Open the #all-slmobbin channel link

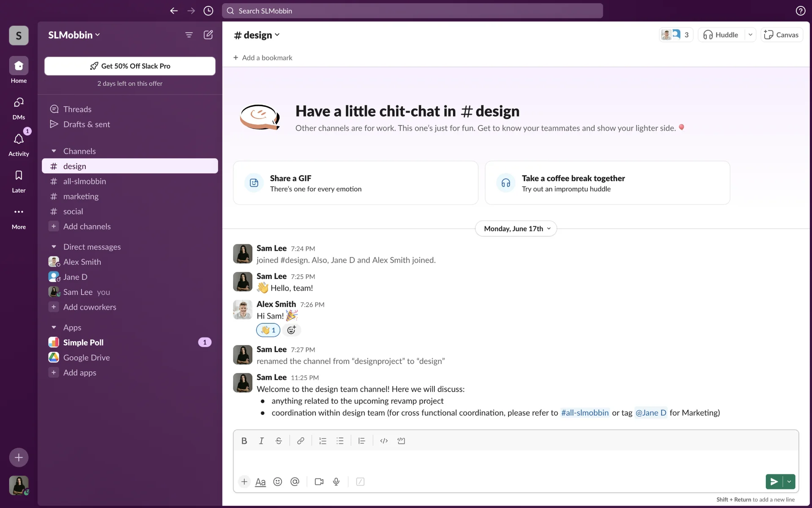584,413
